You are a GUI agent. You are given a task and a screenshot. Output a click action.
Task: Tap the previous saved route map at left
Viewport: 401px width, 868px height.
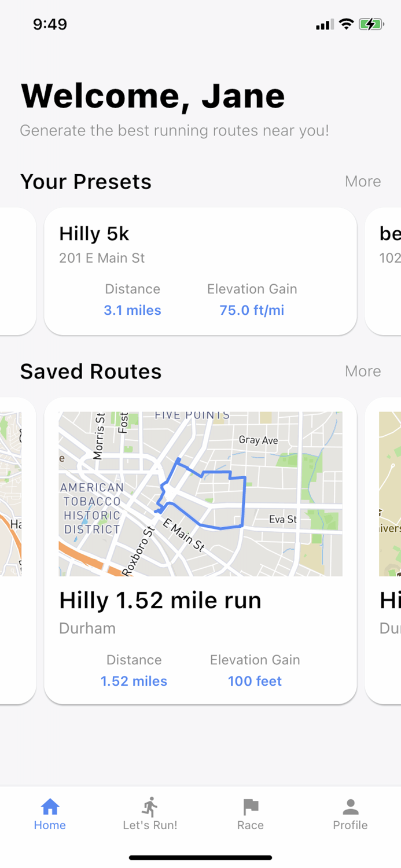tap(12, 494)
